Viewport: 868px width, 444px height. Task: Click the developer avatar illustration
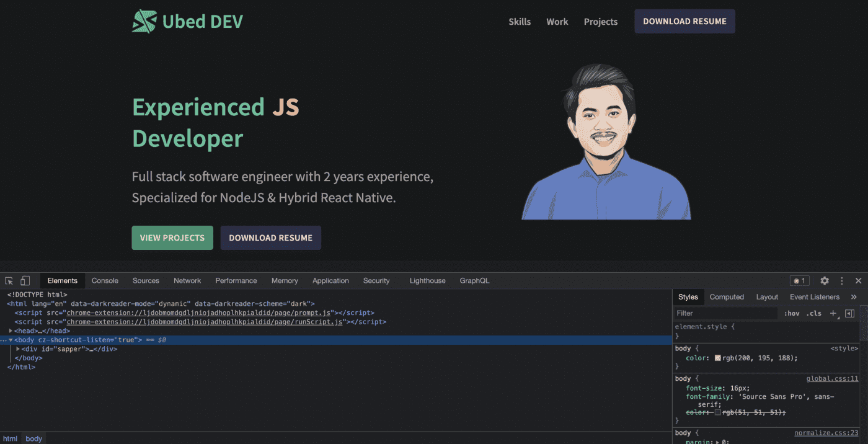point(606,141)
